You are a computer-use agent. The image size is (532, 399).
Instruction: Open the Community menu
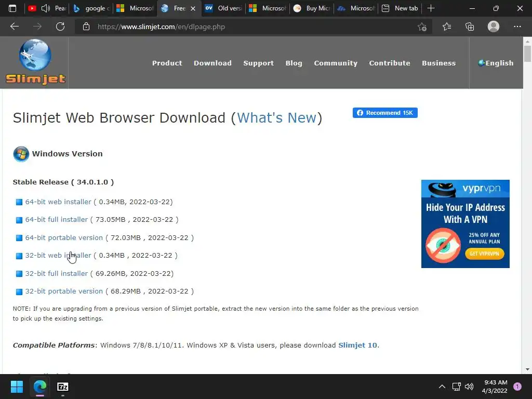click(336, 63)
